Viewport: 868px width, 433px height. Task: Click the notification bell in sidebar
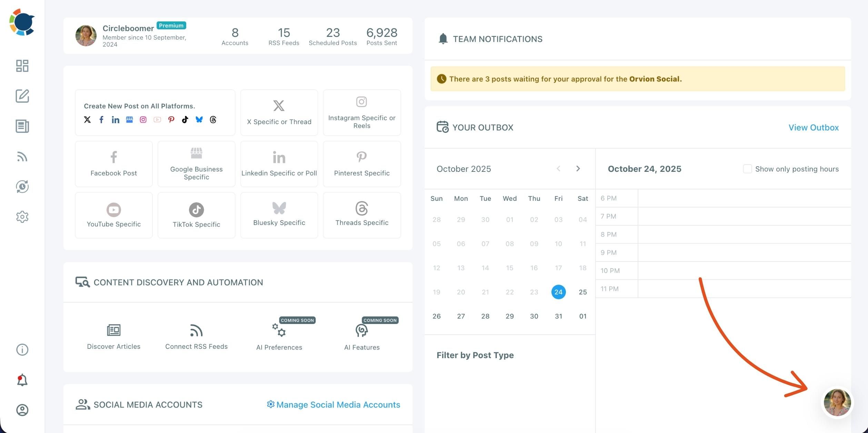(22, 380)
